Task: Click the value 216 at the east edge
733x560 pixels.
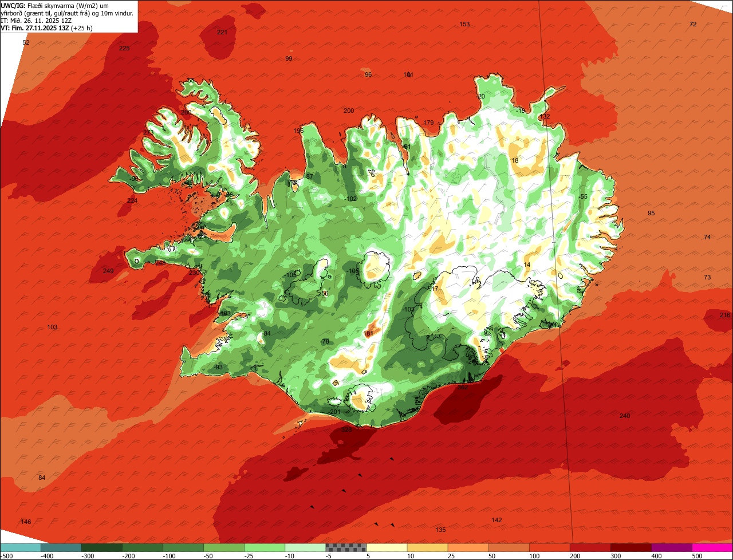Action: (x=725, y=316)
